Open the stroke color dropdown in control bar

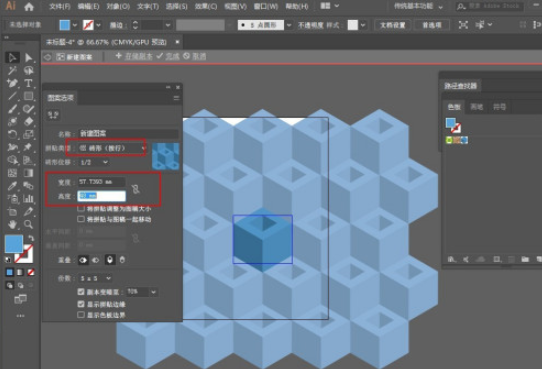(x=99, y=25)
